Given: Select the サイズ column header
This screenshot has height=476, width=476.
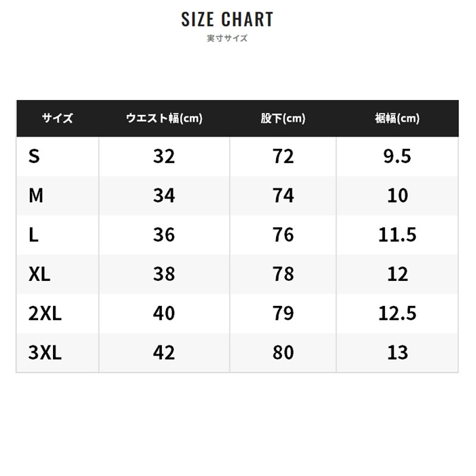Looking at the screenshot, I should pyautogui.click(x=57, y=118).
